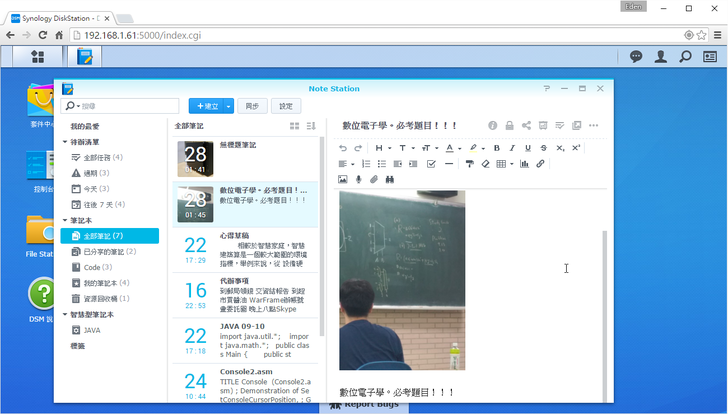The image size is (728, 414).
Task: Click the lock note icon
Action: 509,126
